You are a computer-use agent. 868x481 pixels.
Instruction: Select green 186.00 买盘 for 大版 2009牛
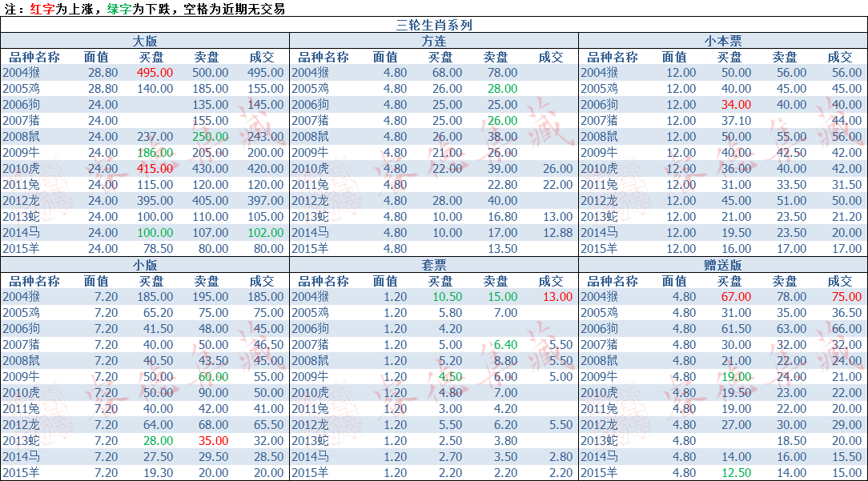point(155,152)
